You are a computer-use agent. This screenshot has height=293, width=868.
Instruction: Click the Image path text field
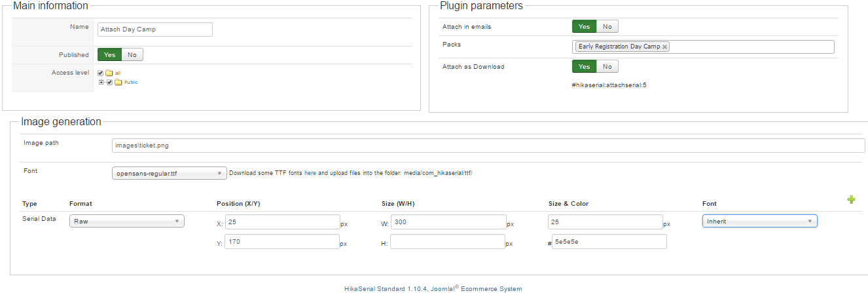(x=488, y=146)
